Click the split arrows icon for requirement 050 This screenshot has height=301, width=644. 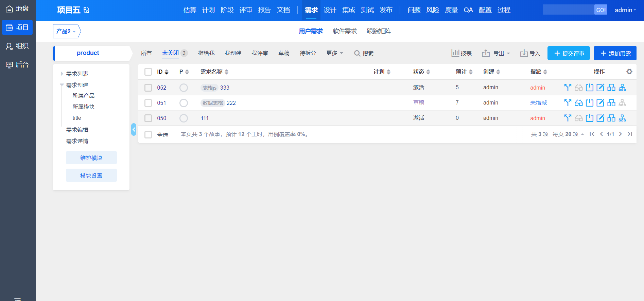click(568, 118)
